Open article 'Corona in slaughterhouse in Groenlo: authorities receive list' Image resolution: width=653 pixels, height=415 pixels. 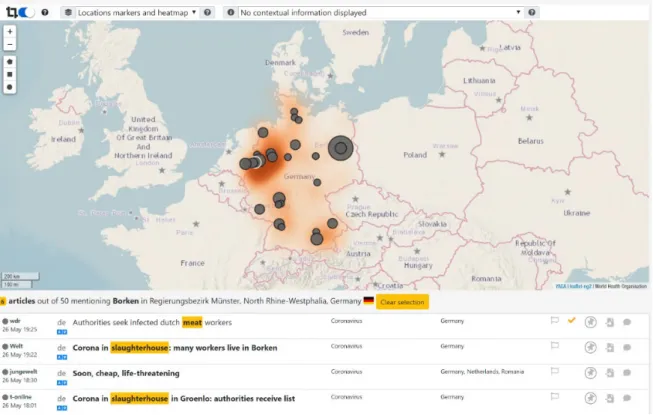point(184,398)
